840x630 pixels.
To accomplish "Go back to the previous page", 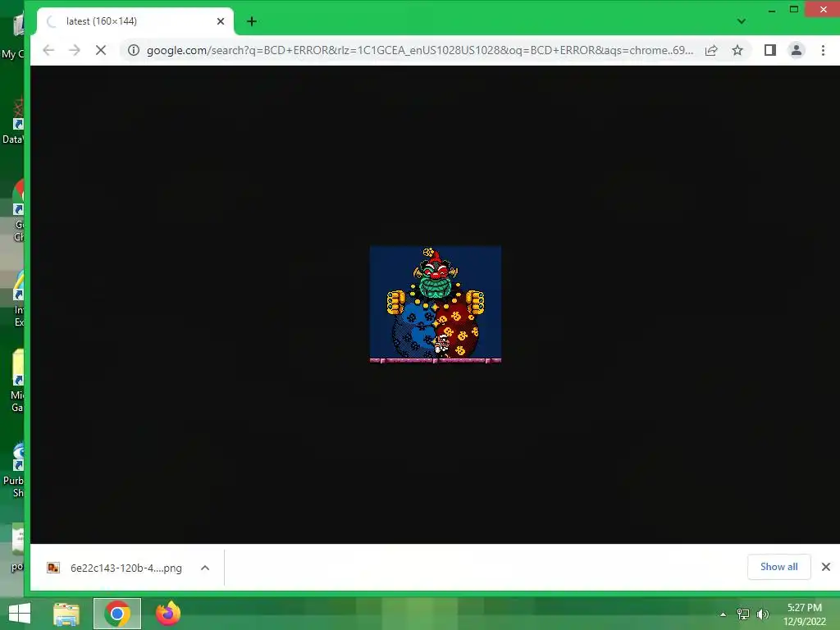I will (48, 50).
